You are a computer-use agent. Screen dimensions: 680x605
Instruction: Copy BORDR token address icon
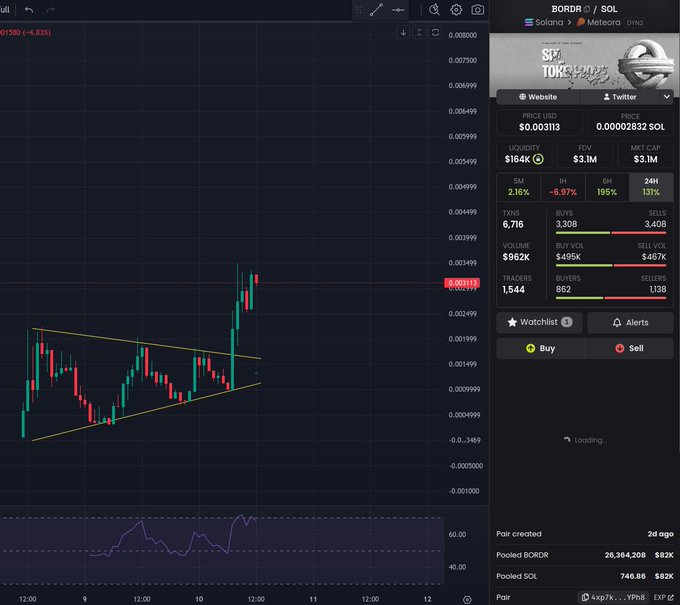587,9
